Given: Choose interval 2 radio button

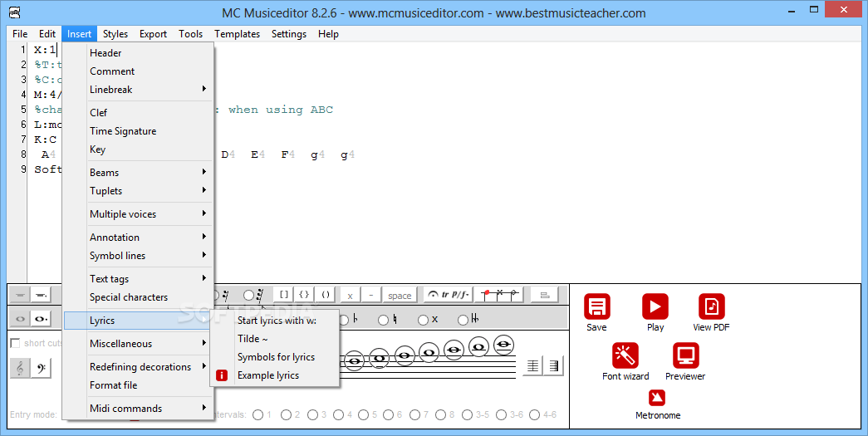Looking at the screenshot, I should (287, 414).
